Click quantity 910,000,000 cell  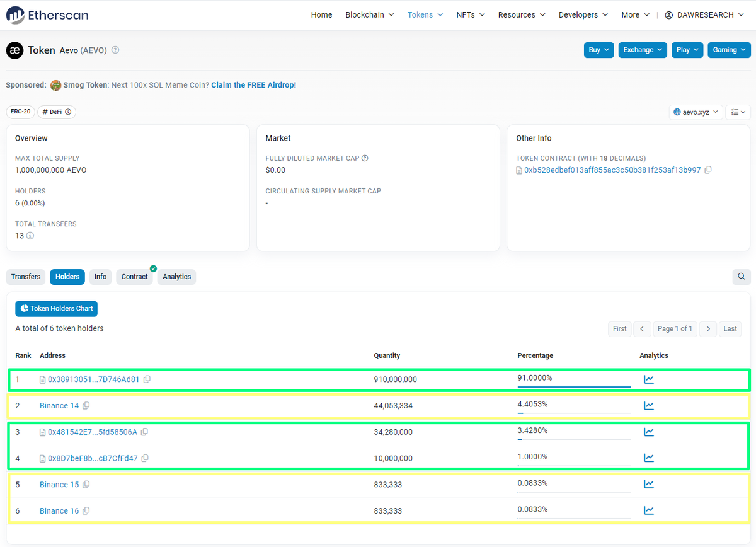coord(396,379)
